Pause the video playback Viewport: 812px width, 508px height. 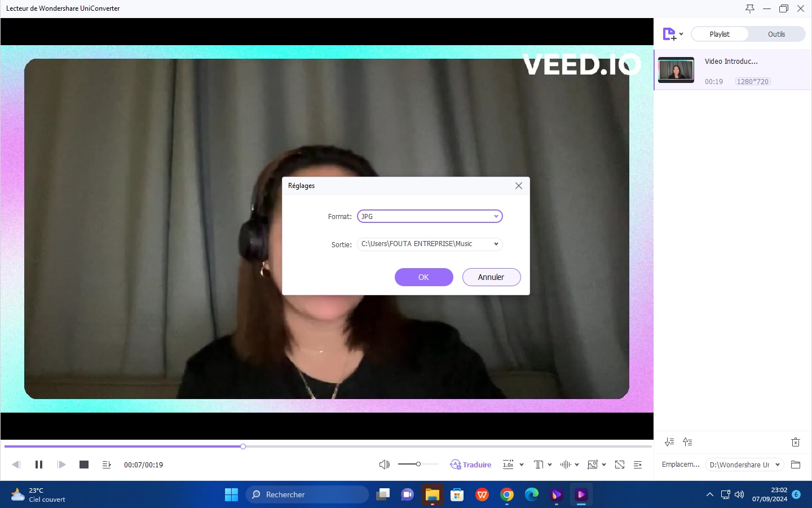point(39,465)
